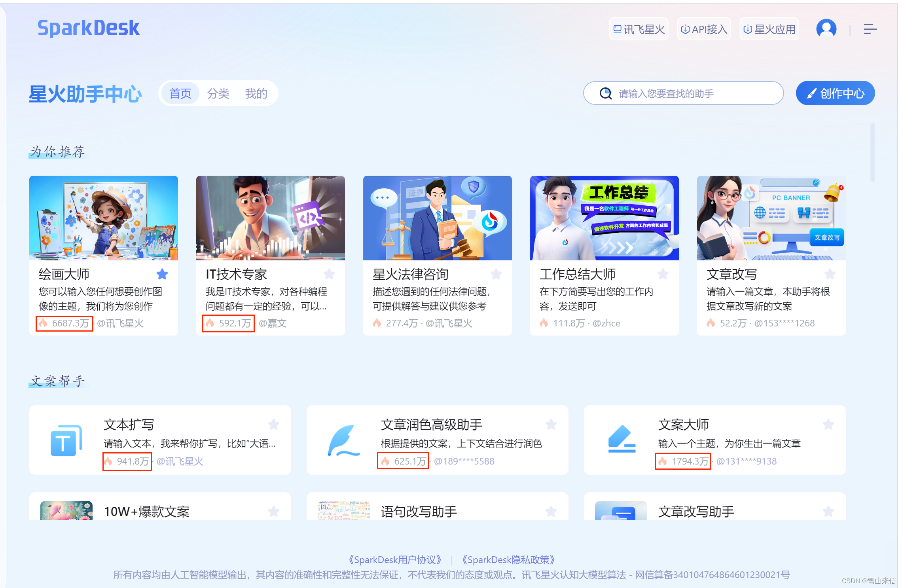Click the 文本扩写 title

[x=129, y=425]
